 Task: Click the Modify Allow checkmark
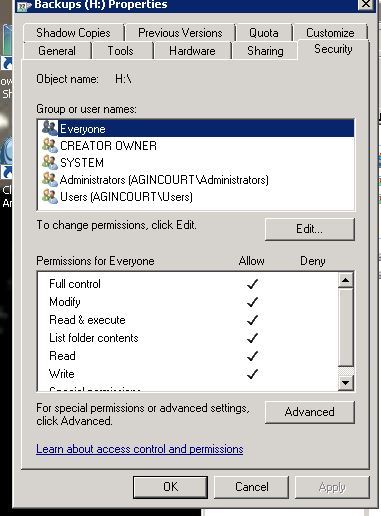click(x=252, y=302)
